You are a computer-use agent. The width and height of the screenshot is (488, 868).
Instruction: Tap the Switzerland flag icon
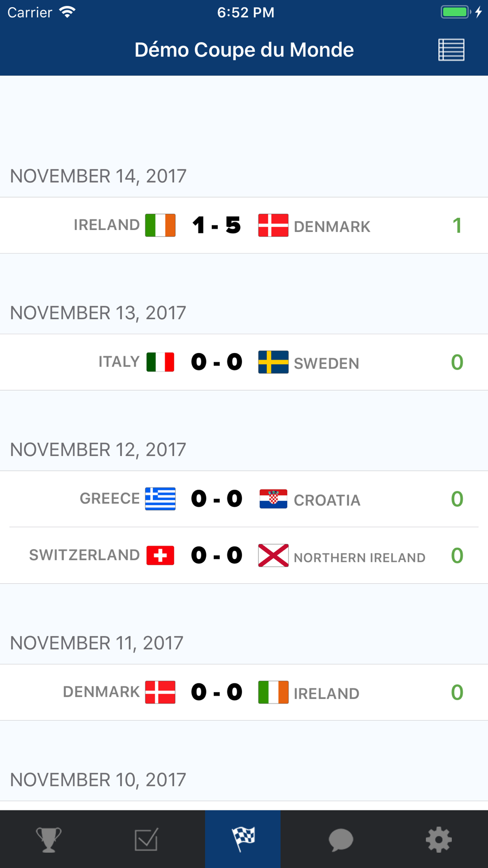pyautogui.click(x=160, y=556)
